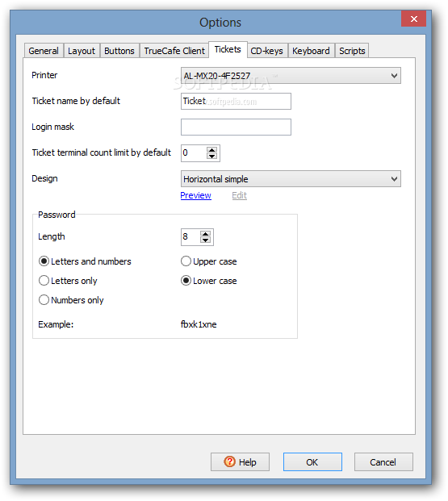This screenshot has height=501, width=448.
Task: Click the example password fbxk1xne
Action: [x=199, y=324]
